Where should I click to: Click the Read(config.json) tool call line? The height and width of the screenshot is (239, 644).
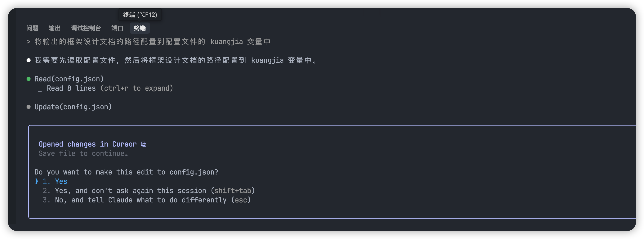tap(69, 79)
